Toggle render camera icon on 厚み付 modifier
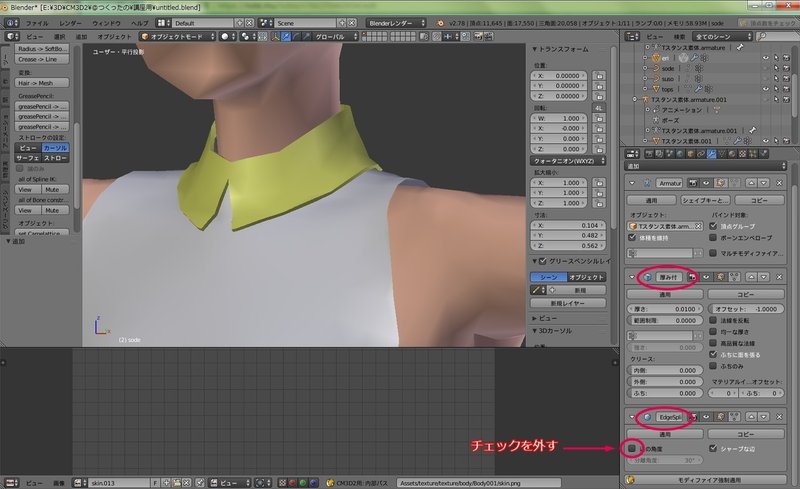Screen dimensions: 800x489 (692, 277)
